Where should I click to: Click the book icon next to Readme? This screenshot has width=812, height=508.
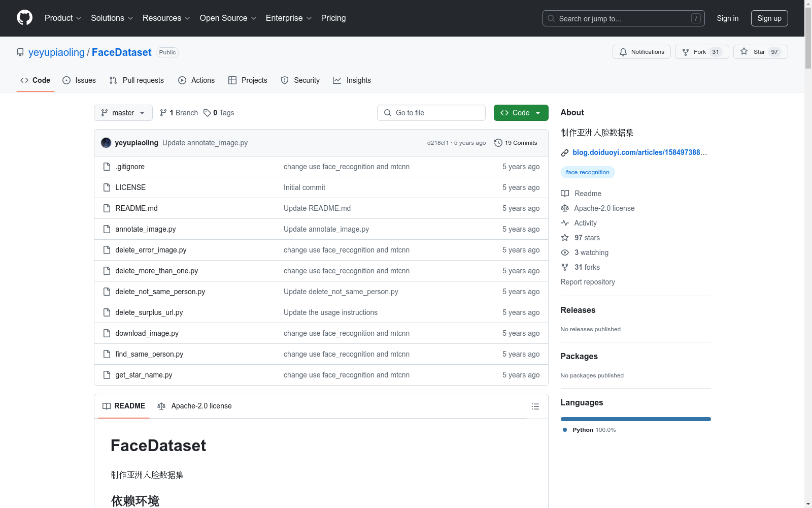tap(565, 194)
